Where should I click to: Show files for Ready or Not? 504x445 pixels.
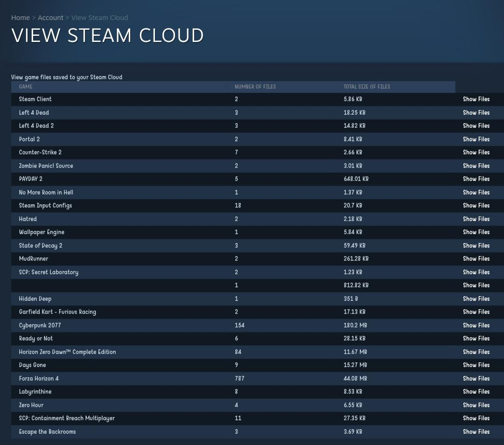[x=476, y=339]
